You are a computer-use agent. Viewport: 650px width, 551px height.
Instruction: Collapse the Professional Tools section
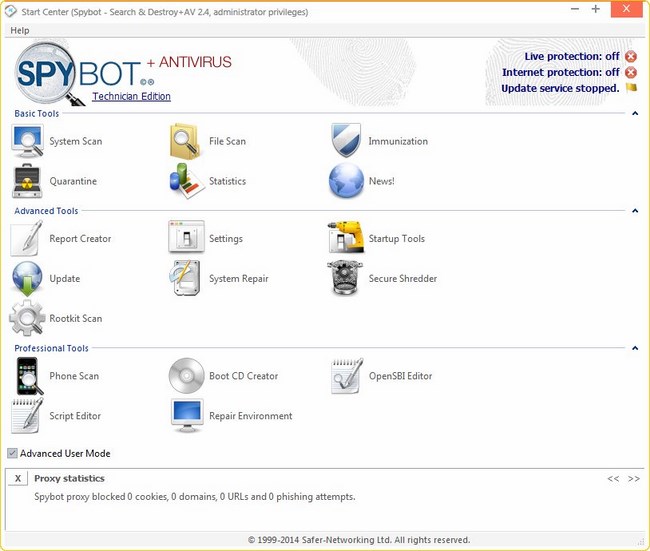tap(635, 348)
